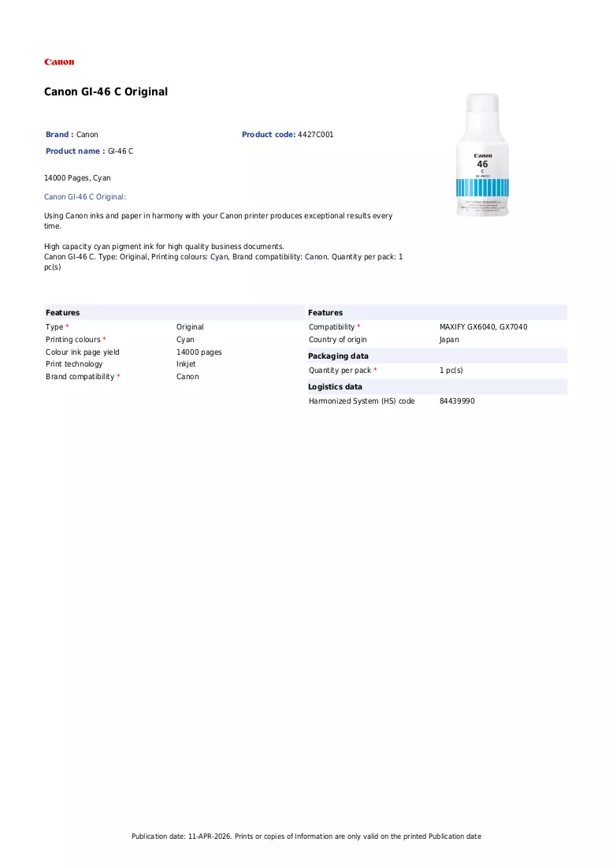
Task: Click the Logistics data header
Action: point(336,387)
